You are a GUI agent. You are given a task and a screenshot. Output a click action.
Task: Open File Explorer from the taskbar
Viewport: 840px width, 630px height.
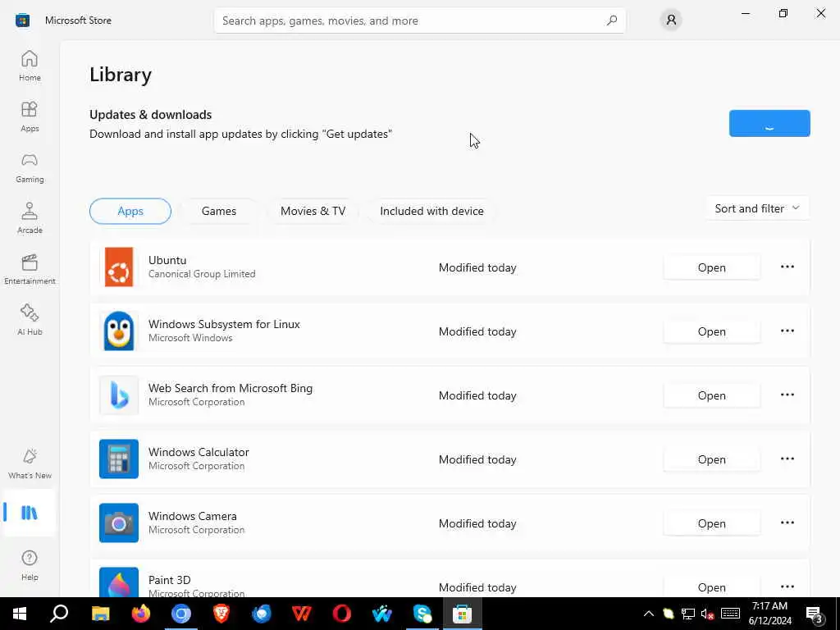100,614
